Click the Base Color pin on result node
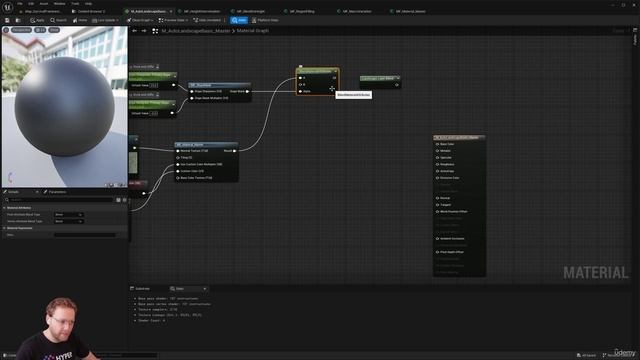The height and width of the screenshot is (360, 640). click(437, 144)
